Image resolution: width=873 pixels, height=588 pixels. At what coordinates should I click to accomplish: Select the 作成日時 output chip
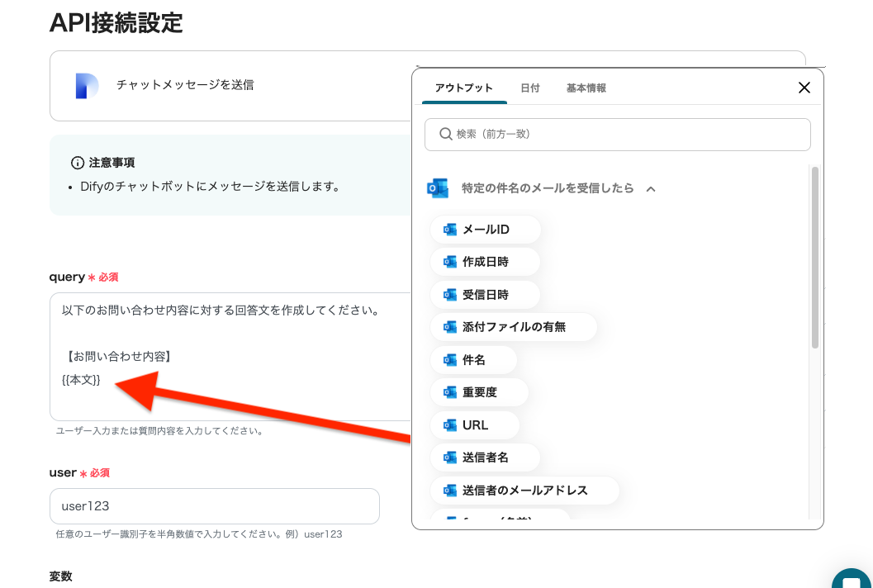coord(485,262)
